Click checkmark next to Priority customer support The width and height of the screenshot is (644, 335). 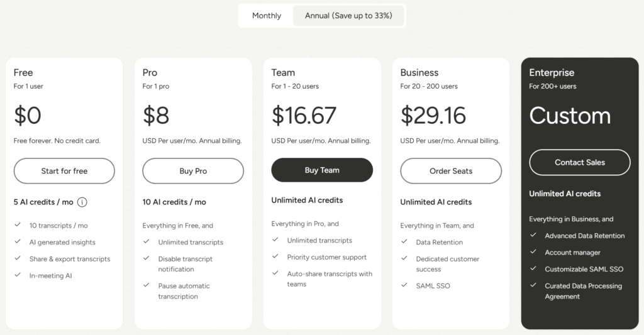[275, 256]
